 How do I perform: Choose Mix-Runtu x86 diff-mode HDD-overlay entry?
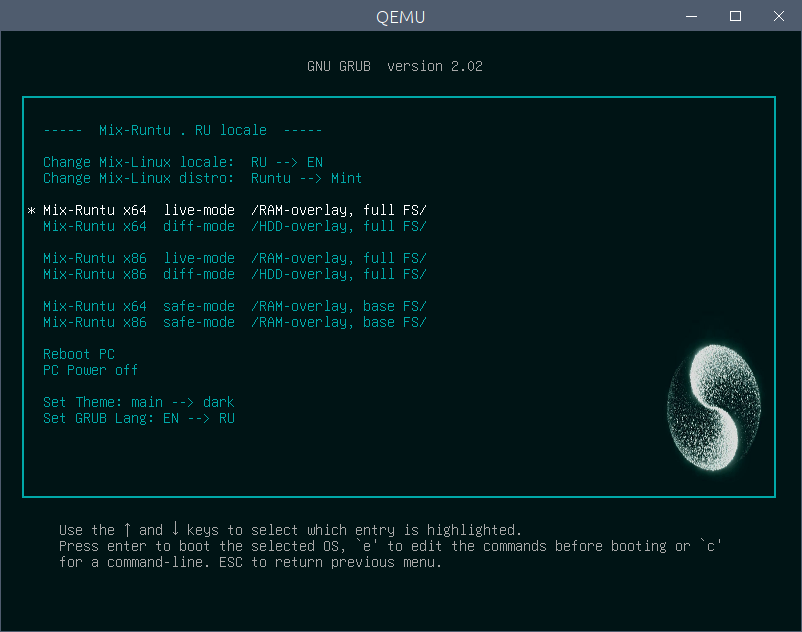234,274
